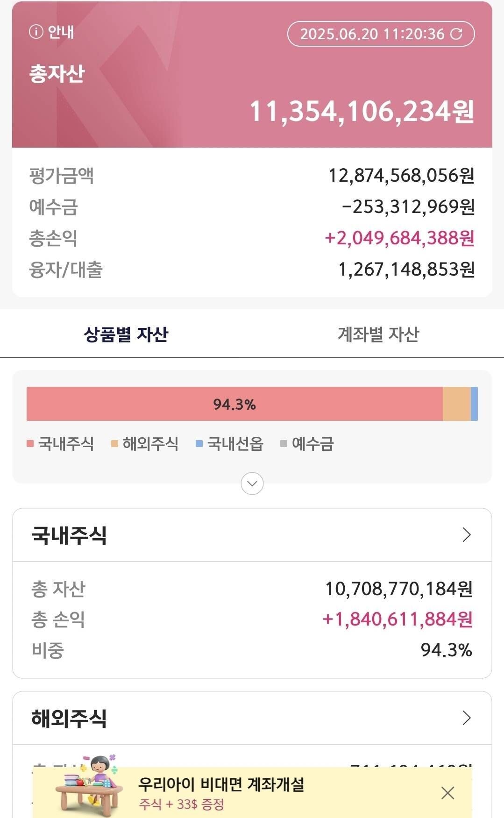This screenshot has width=504, height=818.
Task: Select the 상품별 자산 tab
Action: (x=126, y=333)
